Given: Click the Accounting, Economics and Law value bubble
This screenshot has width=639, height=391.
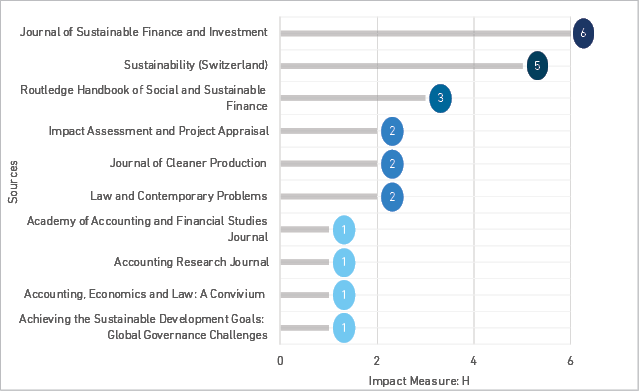Looking at the screenshot, I should pyautogui.click(x=344, y=295).
